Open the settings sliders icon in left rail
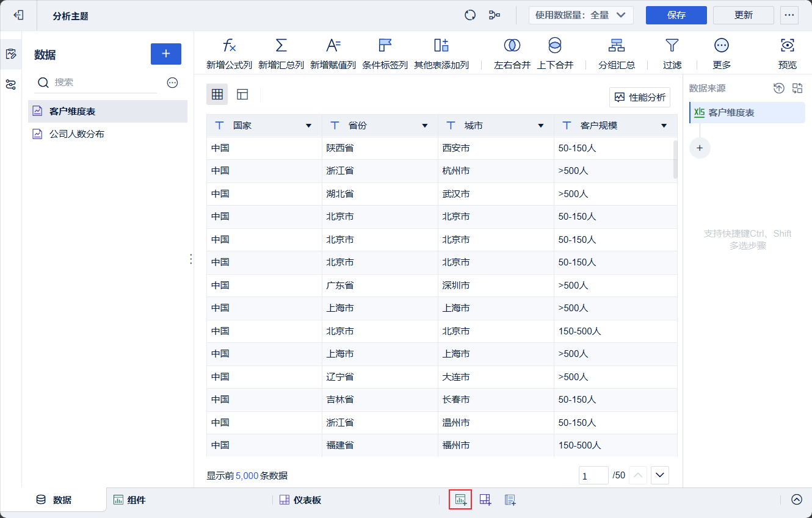The height and width of the screenshot is (518, 812). click(x=10, y=84)
